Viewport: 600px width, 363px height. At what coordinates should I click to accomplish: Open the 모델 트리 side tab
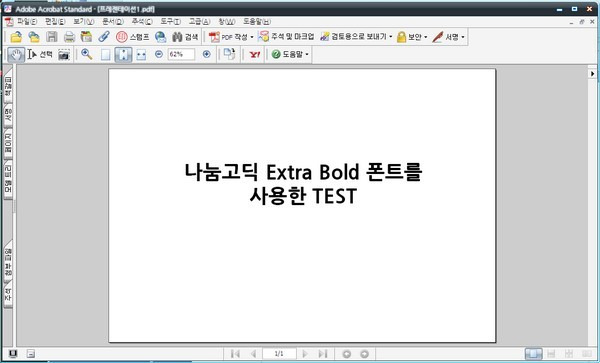pos(8,179)
